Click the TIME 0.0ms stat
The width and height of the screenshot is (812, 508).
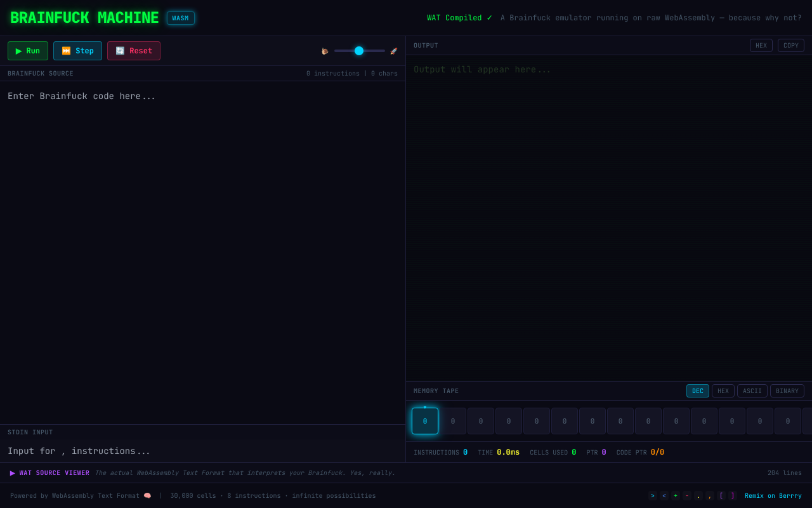tap(499, 453)
